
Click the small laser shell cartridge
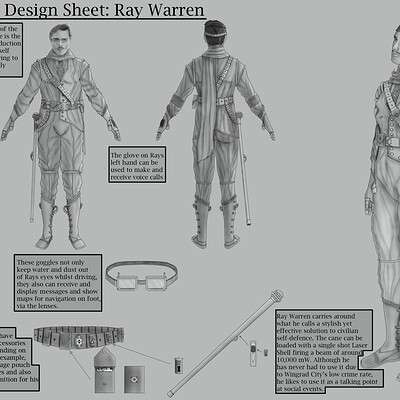pos(178,365)
